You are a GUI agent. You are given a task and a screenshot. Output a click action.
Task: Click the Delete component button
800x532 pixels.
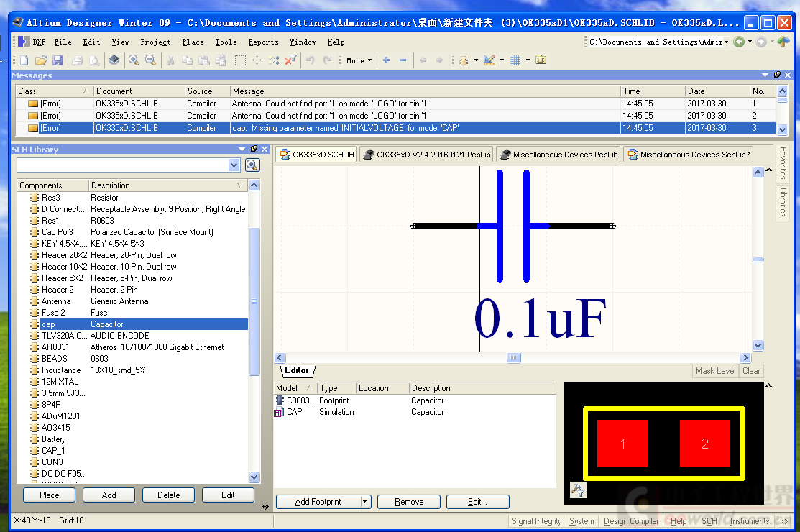169,495
